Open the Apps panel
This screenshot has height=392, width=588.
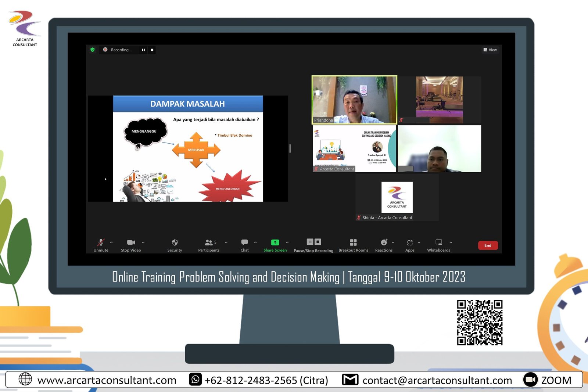pyautogui.click(x=410, y=242)
